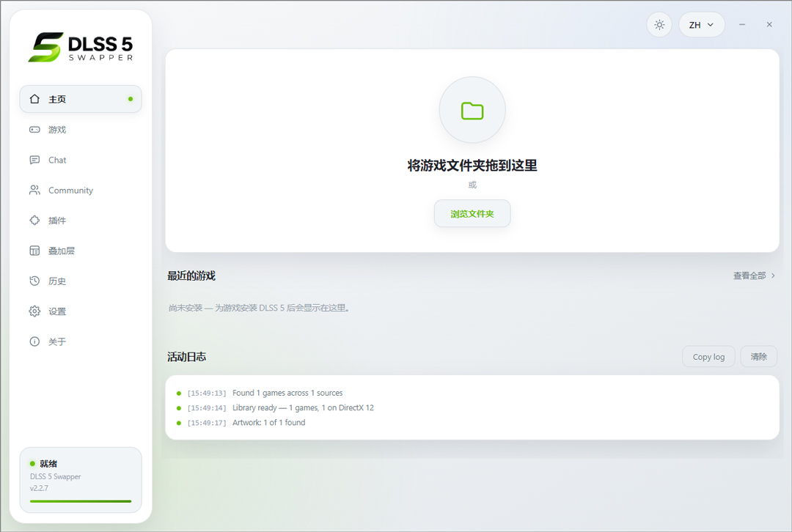Clear the activity log with 清除

click(758, 357)
